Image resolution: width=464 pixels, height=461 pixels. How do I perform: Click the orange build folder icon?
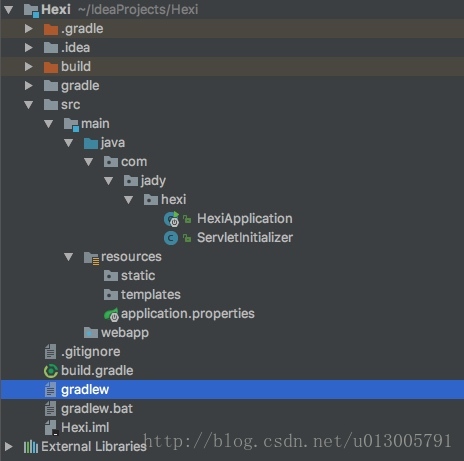tap(51, 67)
